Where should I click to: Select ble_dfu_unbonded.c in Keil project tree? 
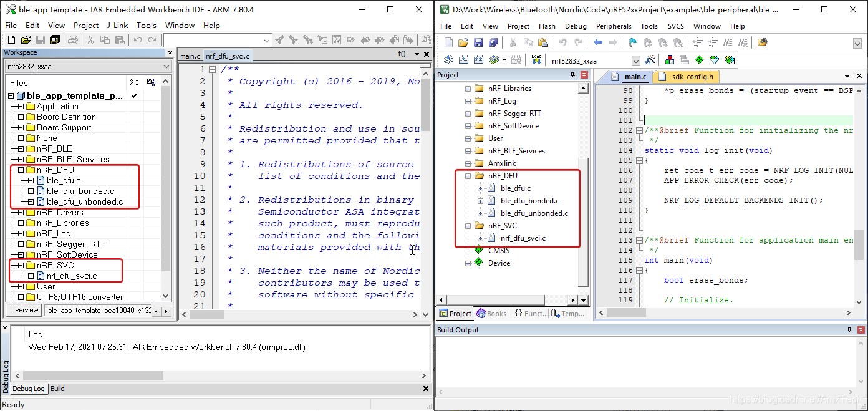pos(534,213)
